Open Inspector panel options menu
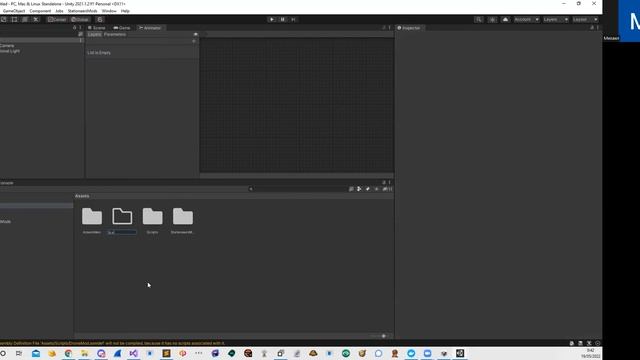 (598, 28)
